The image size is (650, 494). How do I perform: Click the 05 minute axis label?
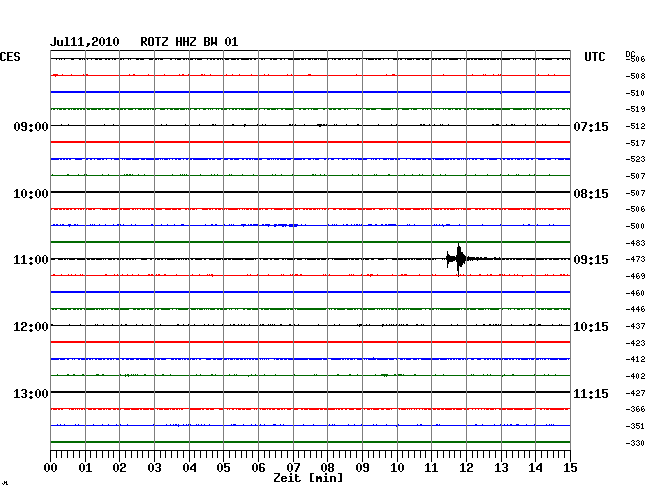(x=223, y=467)
